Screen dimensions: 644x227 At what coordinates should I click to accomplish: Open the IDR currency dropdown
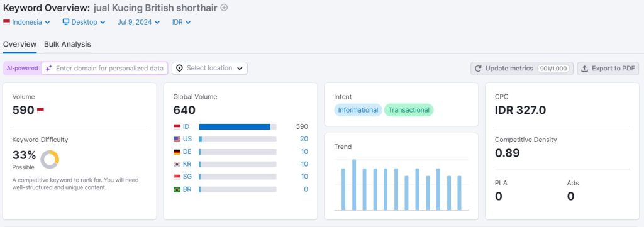pyautogui.click(x=181, y=22)
